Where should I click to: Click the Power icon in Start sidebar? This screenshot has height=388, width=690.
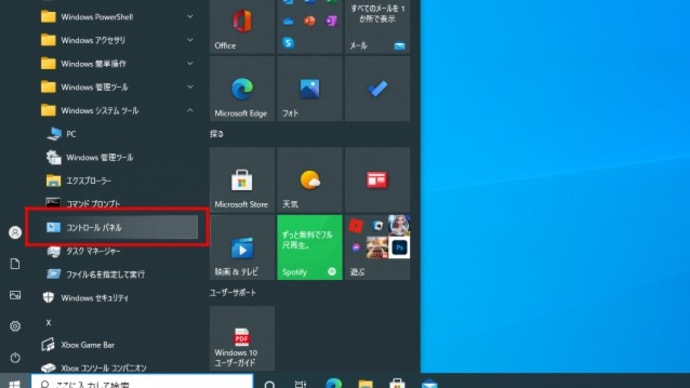point(15,358)
